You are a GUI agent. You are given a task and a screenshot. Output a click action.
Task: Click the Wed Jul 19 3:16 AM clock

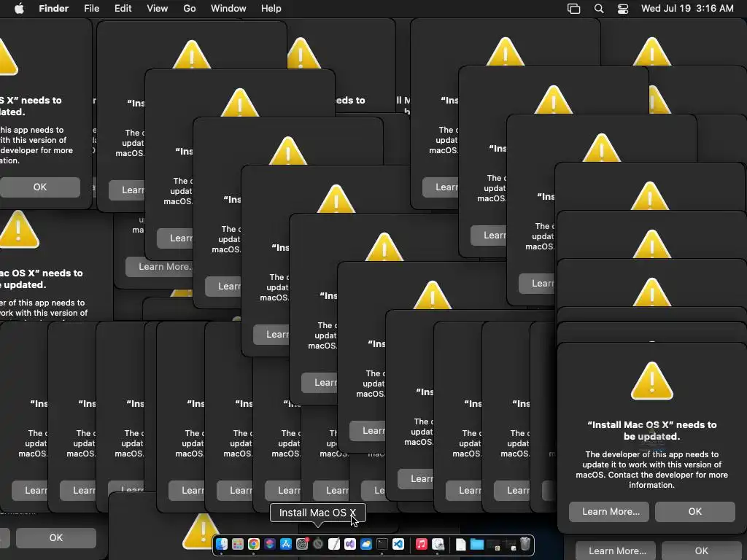click(687, 9)
